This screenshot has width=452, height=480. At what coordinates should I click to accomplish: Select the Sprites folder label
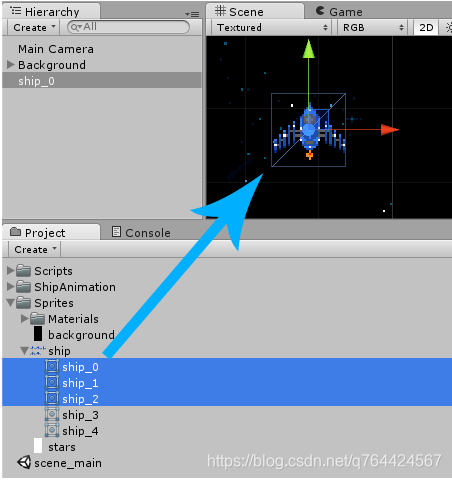tap(54, 303)
